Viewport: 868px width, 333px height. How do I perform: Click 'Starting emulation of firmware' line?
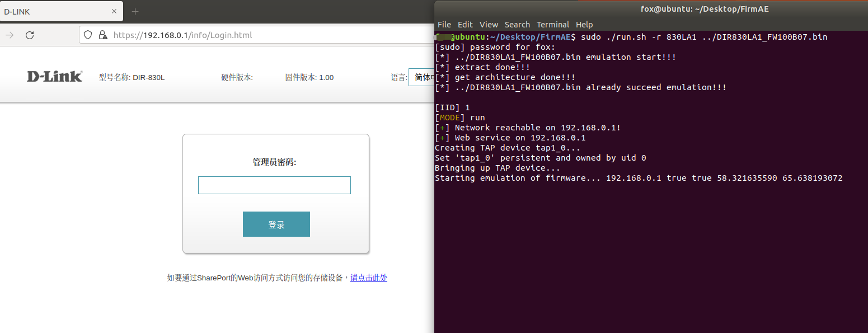[x=639, y=178]
